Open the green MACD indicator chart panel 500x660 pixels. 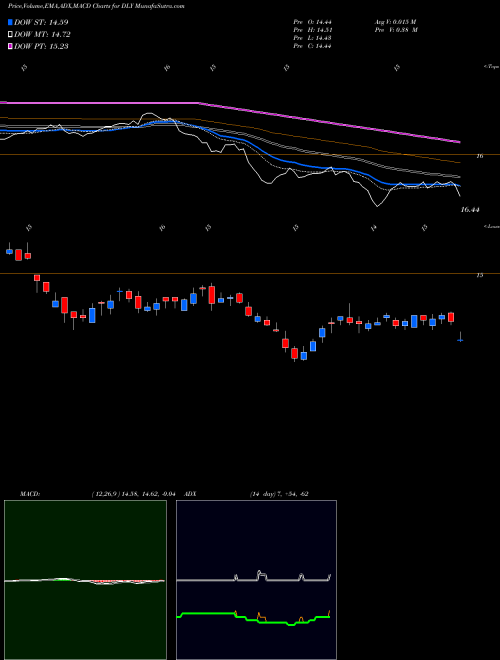[85, 580]
